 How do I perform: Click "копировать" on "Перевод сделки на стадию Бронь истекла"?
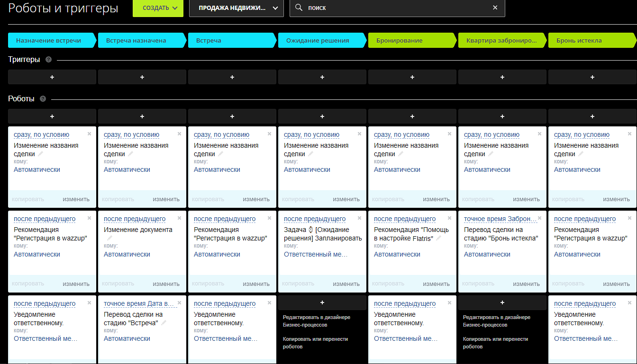tap(478, 284)
